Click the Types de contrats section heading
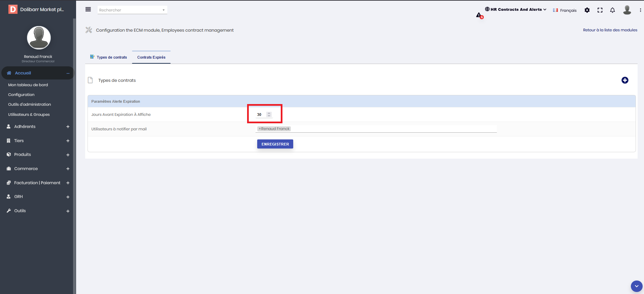 pos(117,80)
